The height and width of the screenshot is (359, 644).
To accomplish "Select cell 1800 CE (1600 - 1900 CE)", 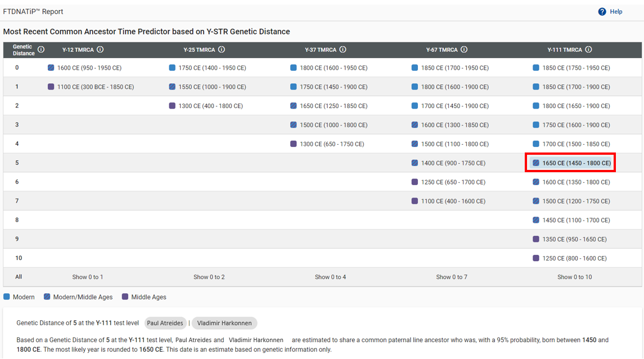I will (x=450, y=87).
